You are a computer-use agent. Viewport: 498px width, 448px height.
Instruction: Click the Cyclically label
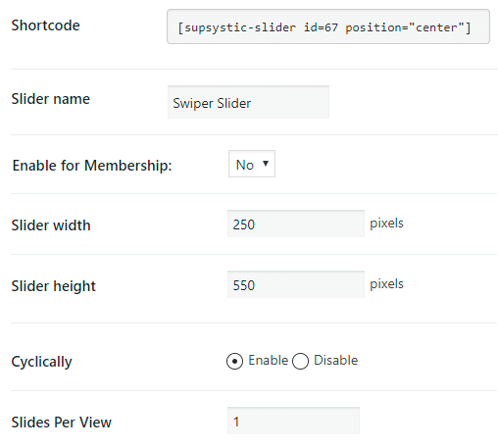click(42, 362)
